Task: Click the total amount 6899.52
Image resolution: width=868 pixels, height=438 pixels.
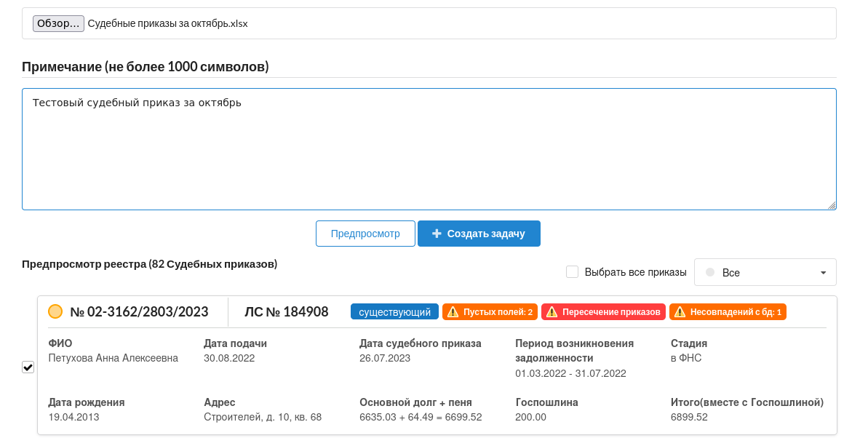Action: pos(688,417)
